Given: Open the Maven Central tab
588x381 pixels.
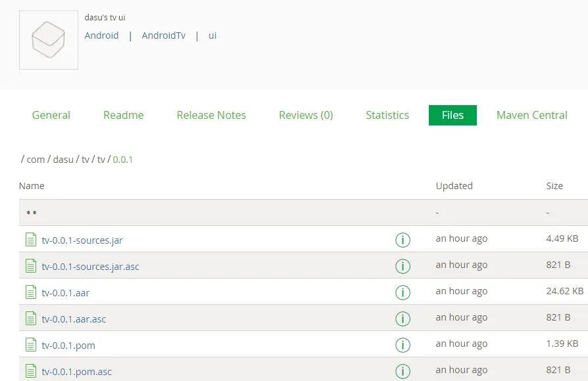Looking at the screenshot, I should [531, 115].
